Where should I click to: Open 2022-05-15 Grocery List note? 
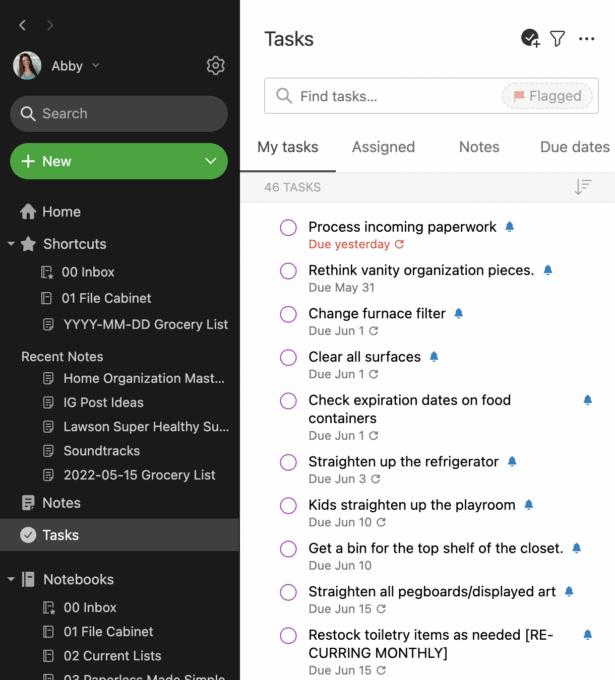[129, 475]
